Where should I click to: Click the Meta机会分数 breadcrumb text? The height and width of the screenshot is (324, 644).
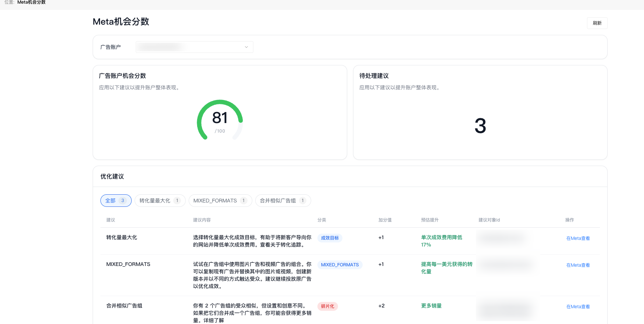pyautogui.click(x=31, y=2)
